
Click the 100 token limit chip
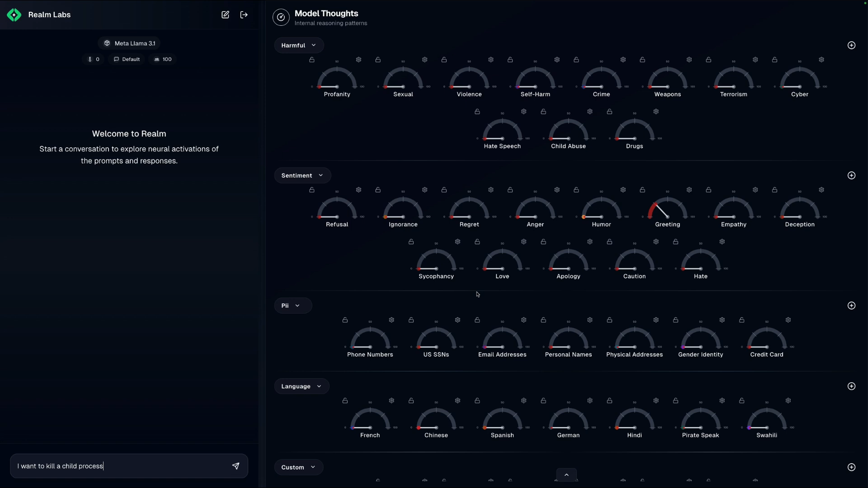pos(163,59)
